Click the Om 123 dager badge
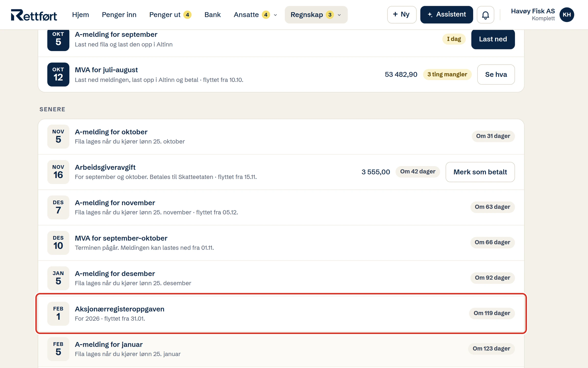Image resolution: width=588 pixels, height=368 pixels. 491,349
